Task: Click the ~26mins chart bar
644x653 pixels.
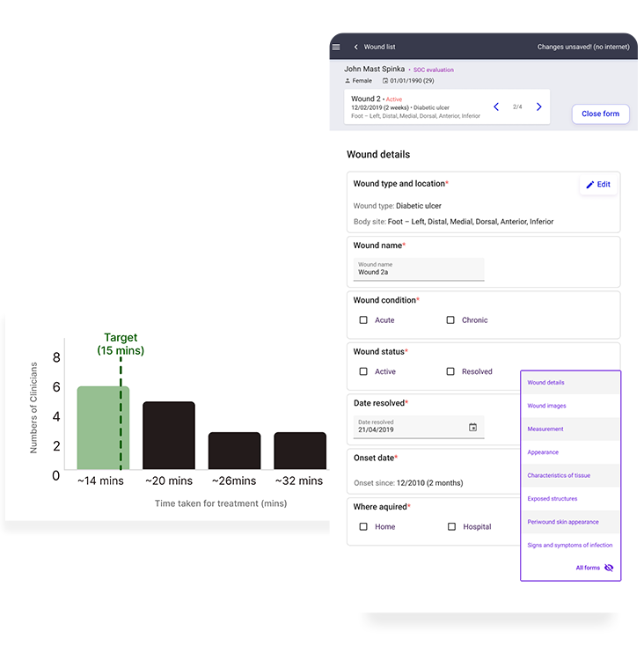Action: point(234,451)
